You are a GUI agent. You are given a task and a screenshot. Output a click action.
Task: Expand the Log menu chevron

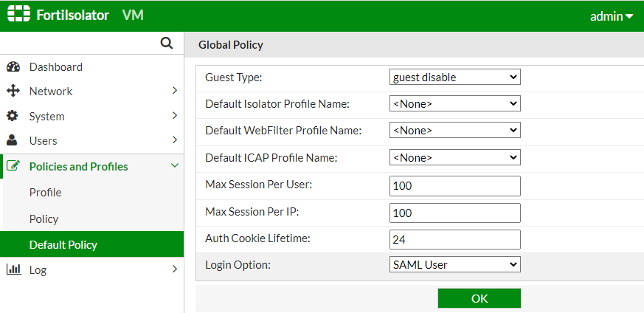[x=175, y=269]
